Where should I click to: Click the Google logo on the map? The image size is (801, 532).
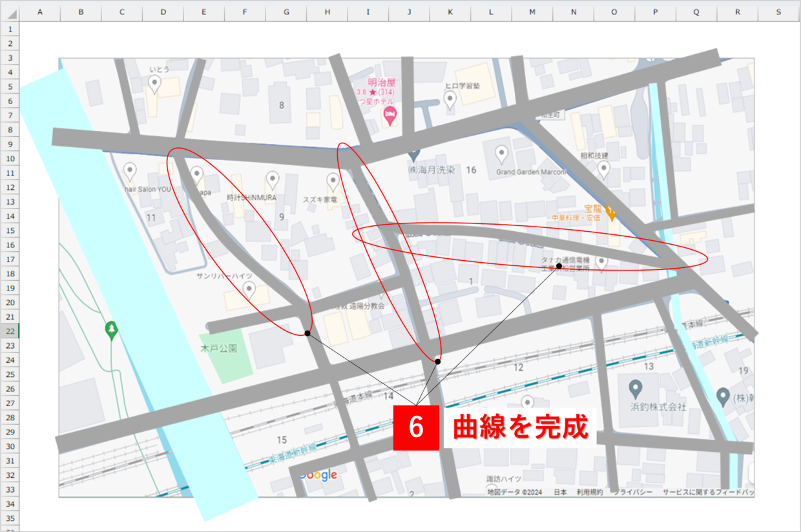pyautogui.click(x=318, y=475)
